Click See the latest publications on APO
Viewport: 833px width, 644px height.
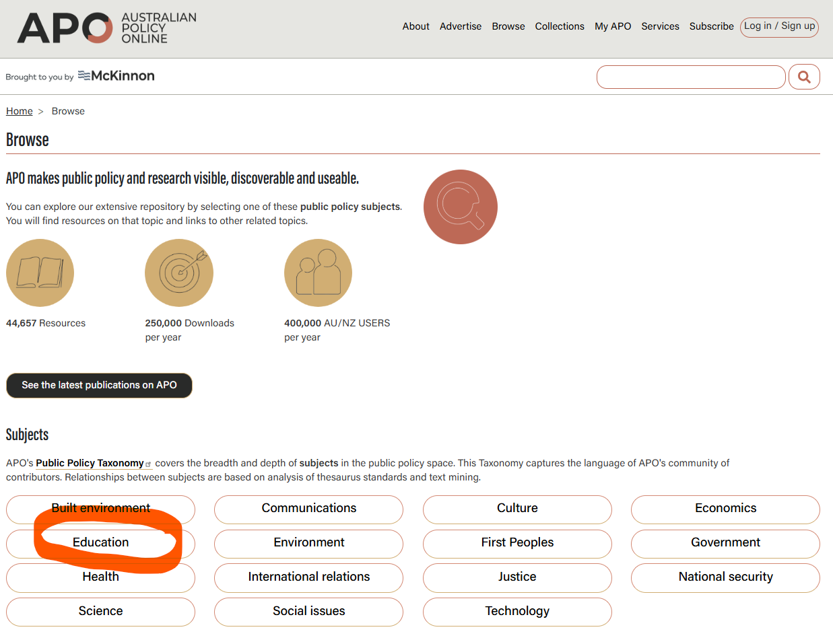[99, 385]
